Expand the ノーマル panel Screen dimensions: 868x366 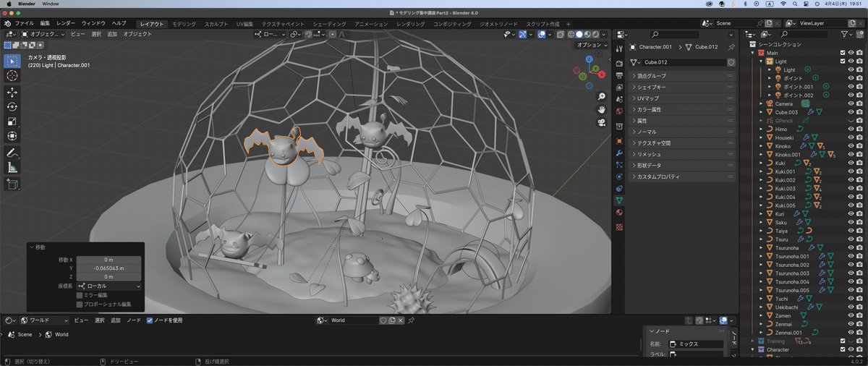tap(682, 132)
